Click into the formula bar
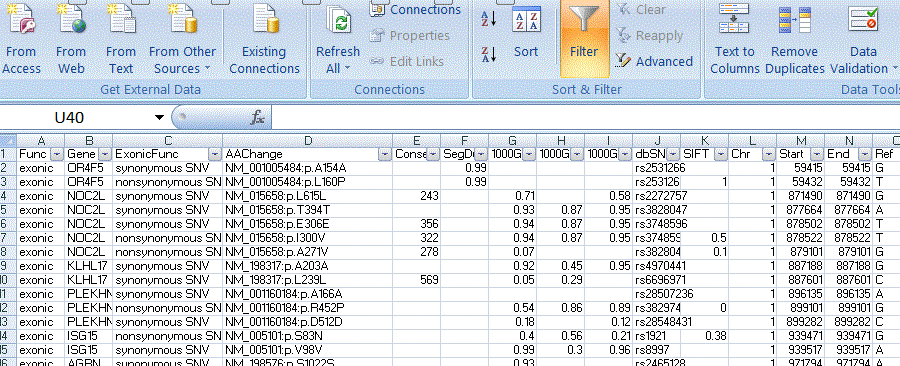 [x=585, y=118]
